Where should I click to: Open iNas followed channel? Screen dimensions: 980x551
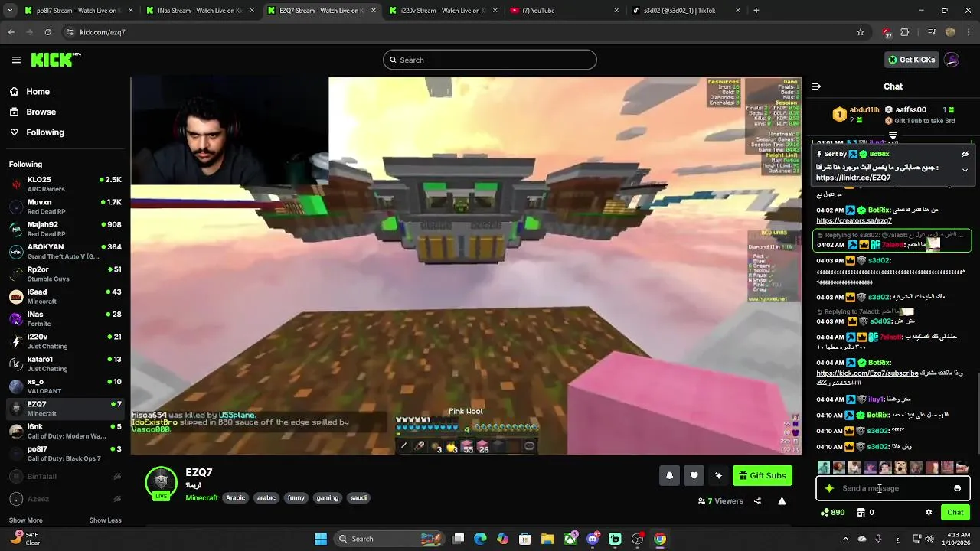tap(65, 318)
